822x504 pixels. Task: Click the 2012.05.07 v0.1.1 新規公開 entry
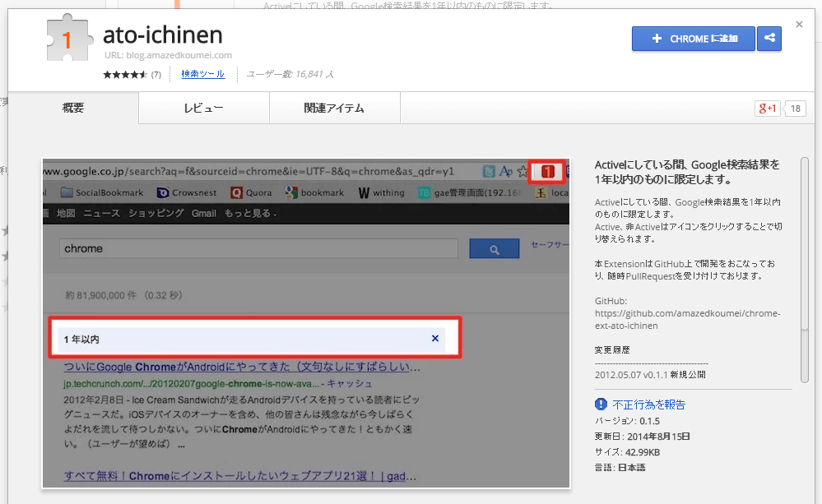pos(650,375)
